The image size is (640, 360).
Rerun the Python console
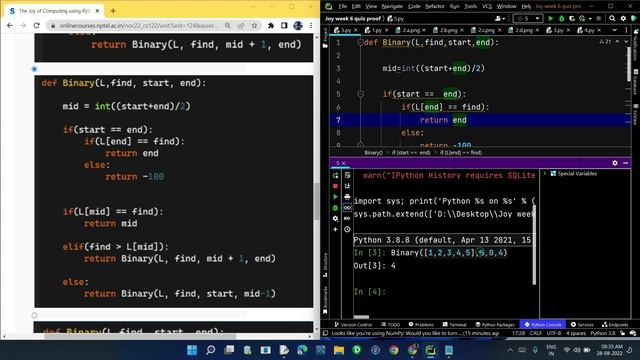click(336, 176)
